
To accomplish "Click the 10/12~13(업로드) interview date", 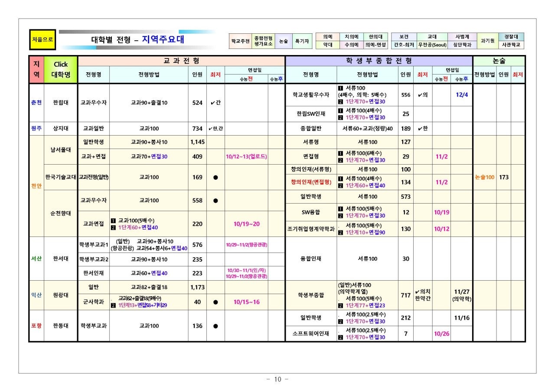I will coord(246,157).
